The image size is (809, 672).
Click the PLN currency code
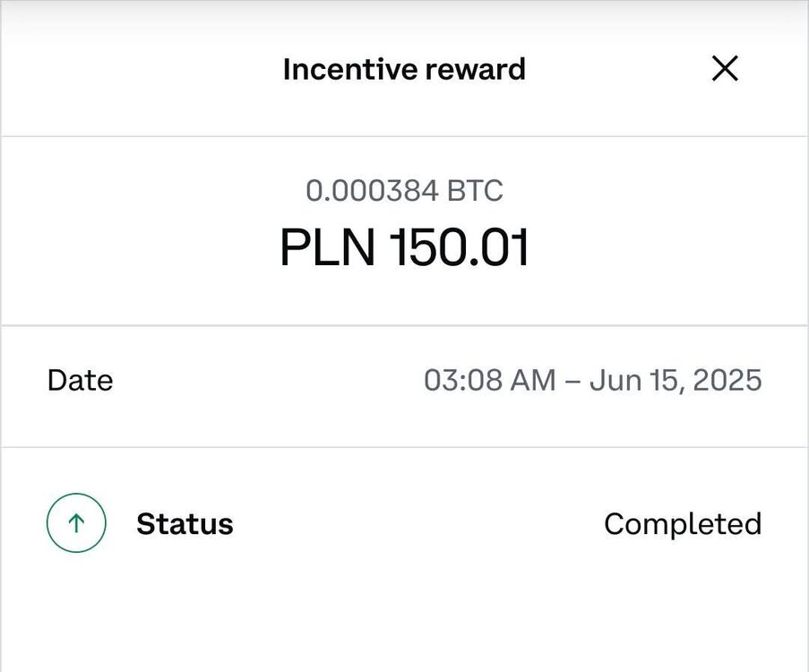(x=328, y=247)
